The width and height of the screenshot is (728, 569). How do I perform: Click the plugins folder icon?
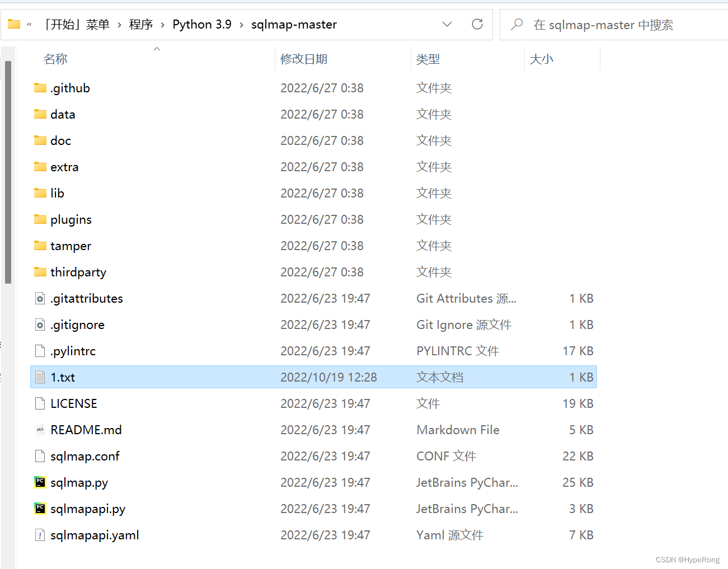pyautogui.click(x=40, y=219)
